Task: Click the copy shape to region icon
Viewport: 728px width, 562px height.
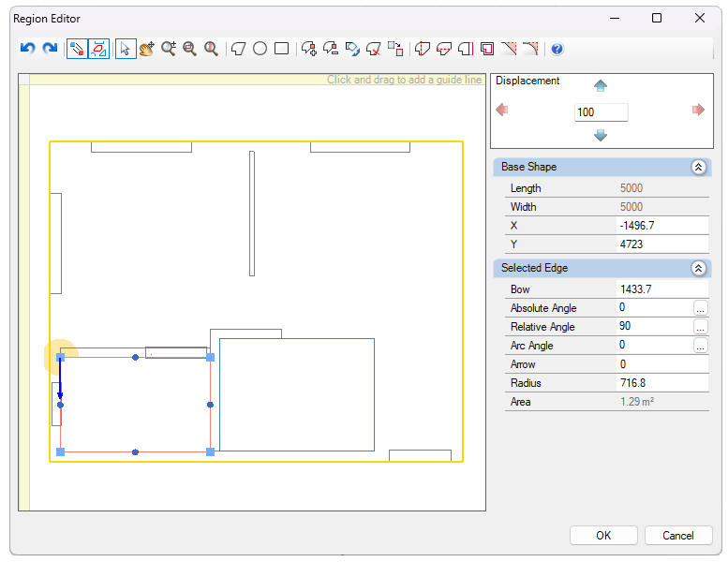Action: coord(395,49)
